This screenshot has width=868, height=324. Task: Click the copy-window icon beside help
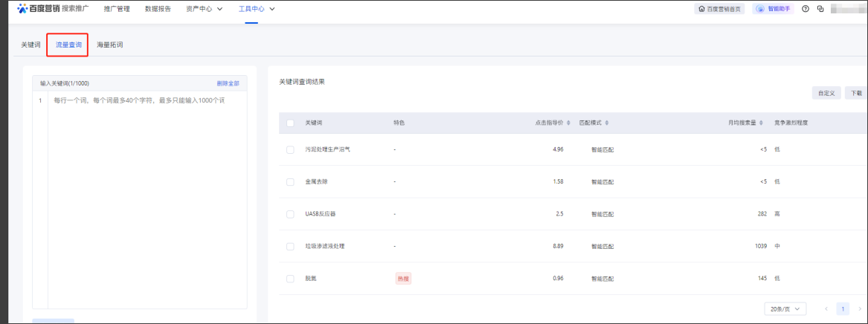[x=820, y=9]
